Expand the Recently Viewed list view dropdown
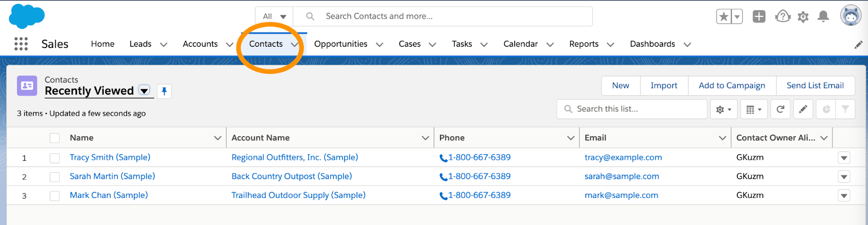The width and height of the screenshot is (868, 225). pos(144,91)
